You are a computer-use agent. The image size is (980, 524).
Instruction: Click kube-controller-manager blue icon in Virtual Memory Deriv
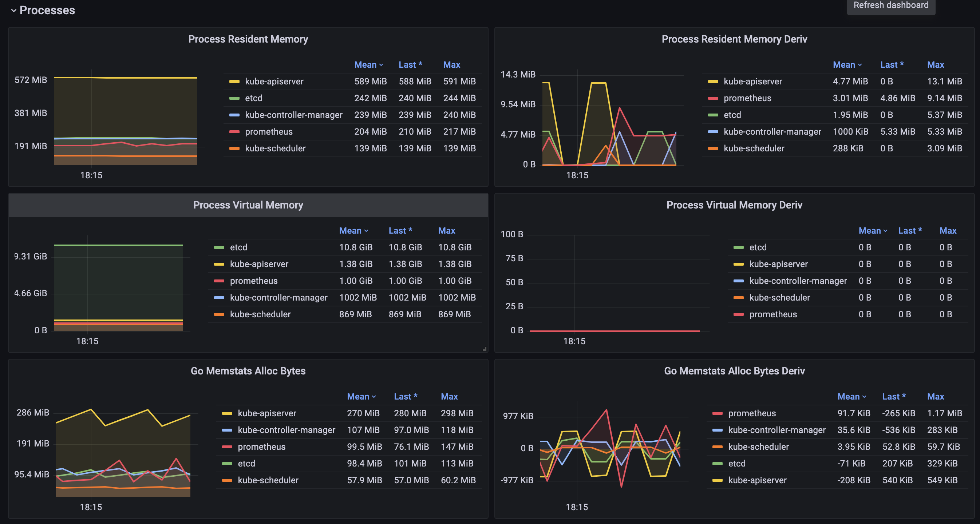(x=738, y=281)
